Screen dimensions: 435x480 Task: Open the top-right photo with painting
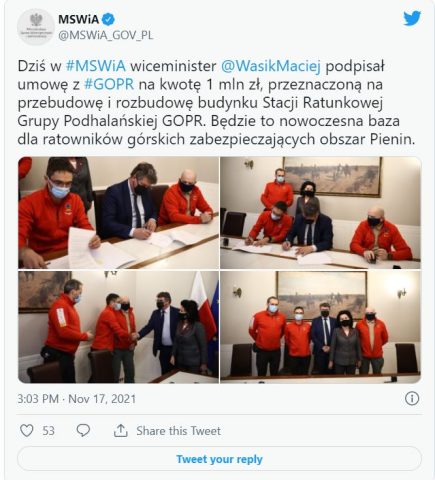click(x=320, y=213)
